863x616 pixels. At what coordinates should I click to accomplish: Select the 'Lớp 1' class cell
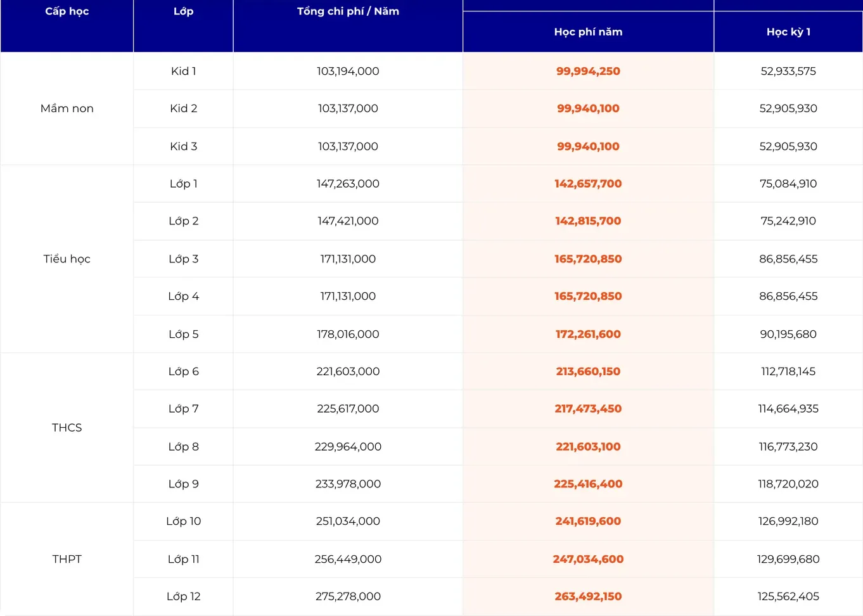coord(183,184)
